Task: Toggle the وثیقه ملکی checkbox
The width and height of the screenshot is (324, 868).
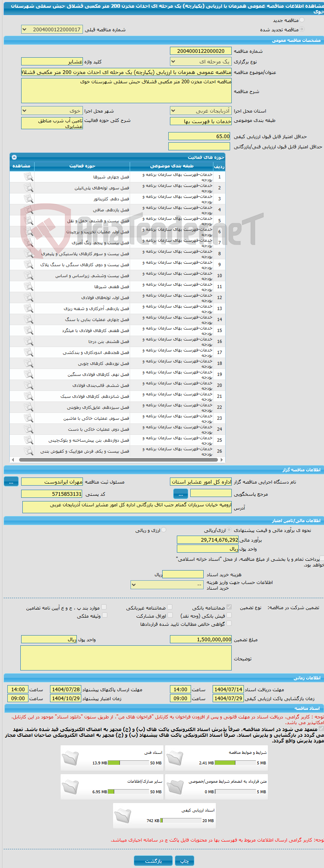Action: click(104, 615)
